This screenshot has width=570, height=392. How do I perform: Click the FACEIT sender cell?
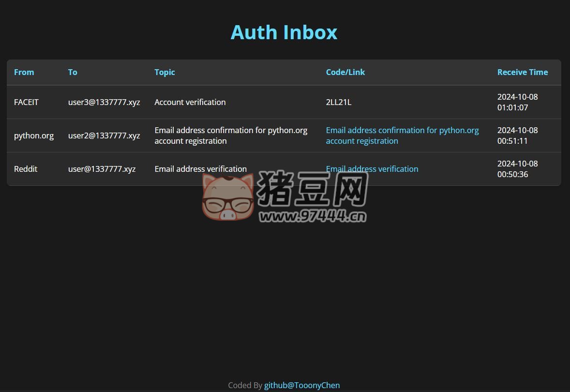[26, 102]
